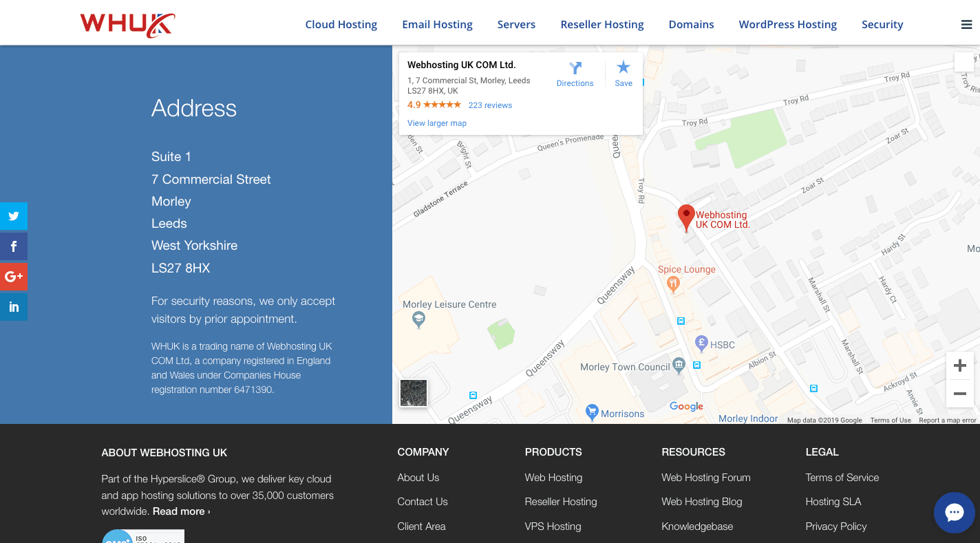Open the Privacy Policy link
Viewport: 980px width, 543px height.
(836, 526)
